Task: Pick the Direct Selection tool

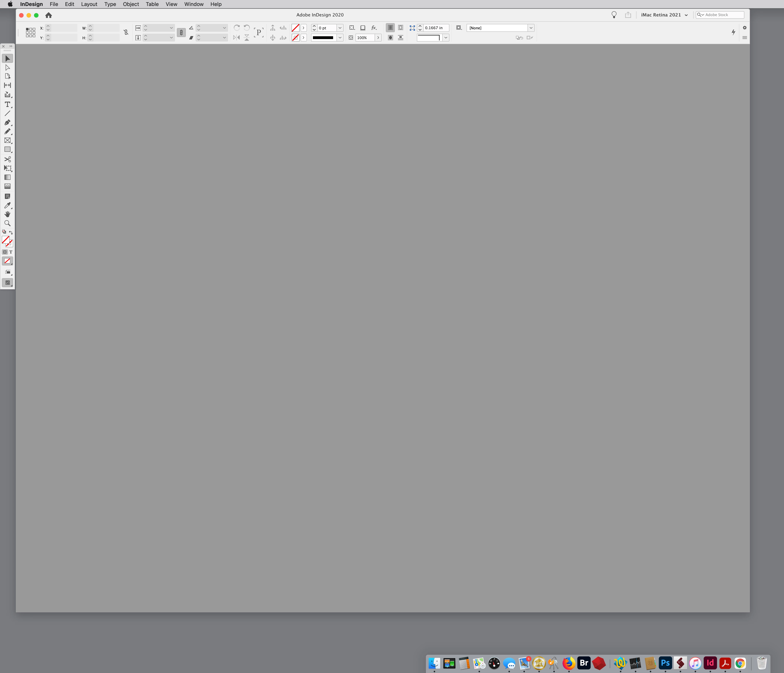Action: [7, 67]
